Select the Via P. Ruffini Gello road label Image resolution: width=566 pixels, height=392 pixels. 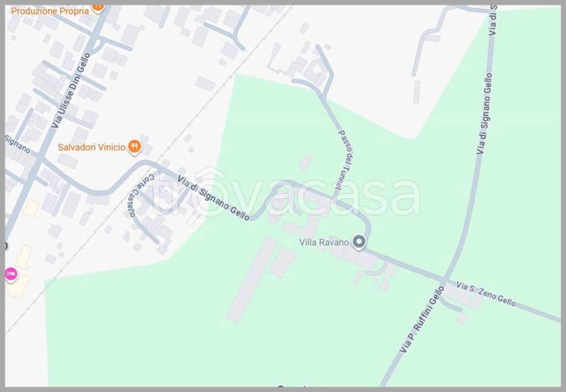coord(422,320)
